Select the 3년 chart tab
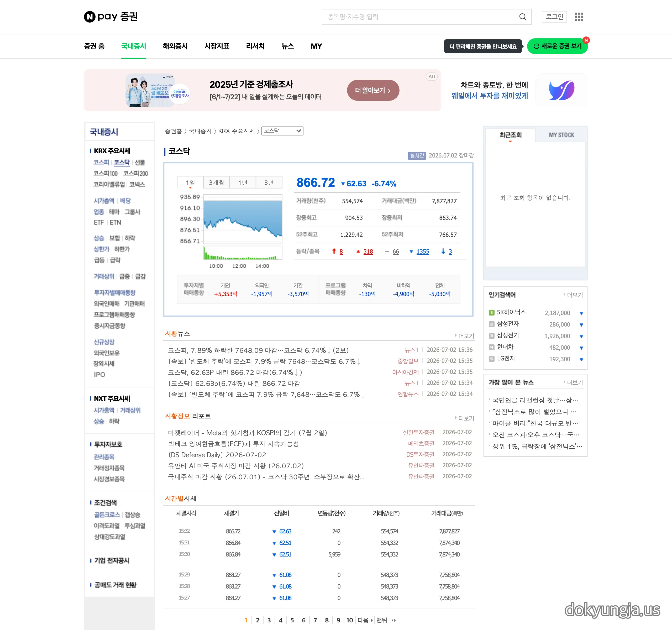This screenshot has height=630, width=672. pyautogui.click(x=269, y=182)
